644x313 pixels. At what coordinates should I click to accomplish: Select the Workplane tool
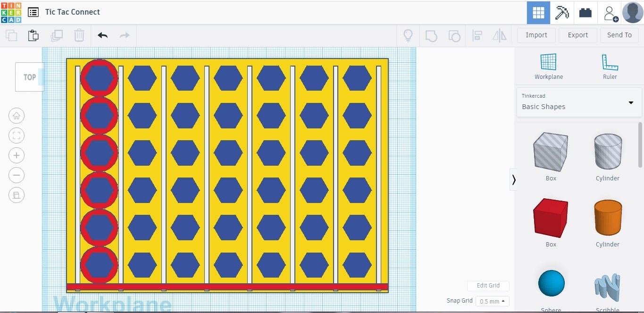548,66
